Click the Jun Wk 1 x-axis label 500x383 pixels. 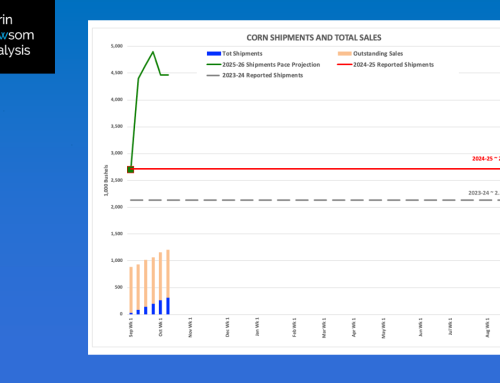pos(421,327)
